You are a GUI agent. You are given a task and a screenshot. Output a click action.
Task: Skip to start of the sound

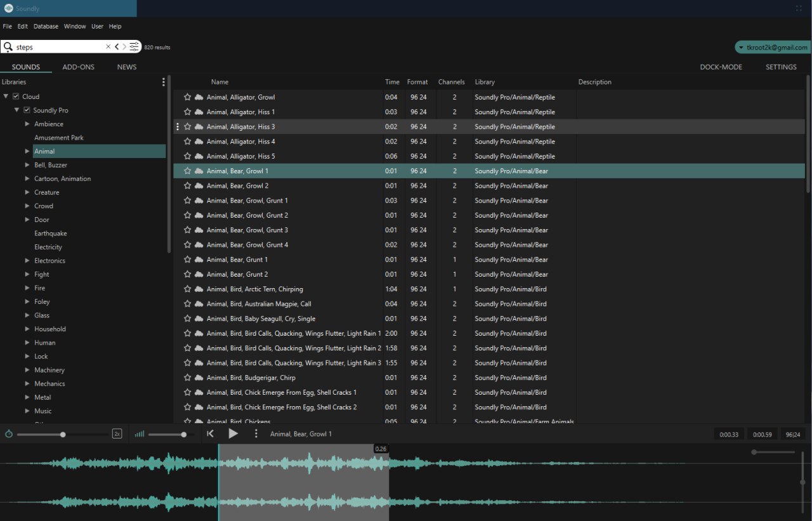click(x=211, y=434)
